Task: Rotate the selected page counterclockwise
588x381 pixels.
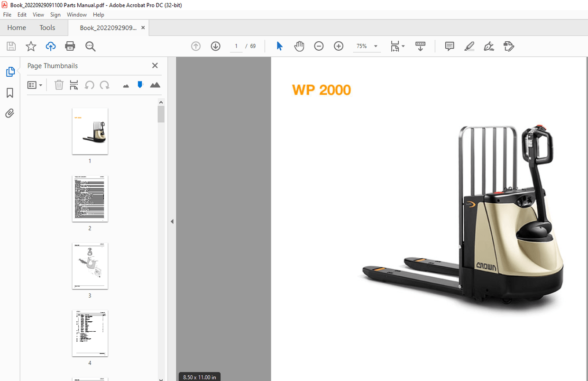Action: pos(89,85)
